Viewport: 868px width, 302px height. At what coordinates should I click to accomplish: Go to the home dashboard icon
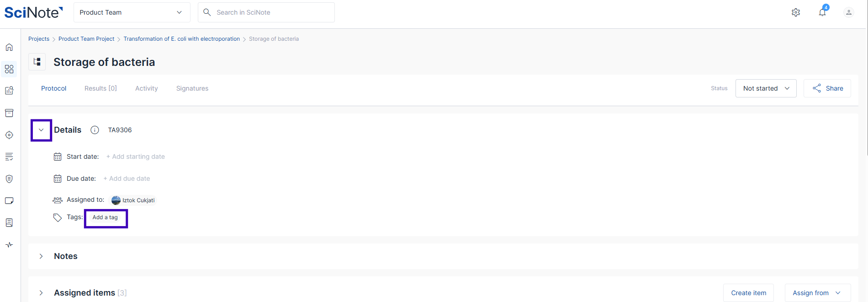(x=9, y=47)
